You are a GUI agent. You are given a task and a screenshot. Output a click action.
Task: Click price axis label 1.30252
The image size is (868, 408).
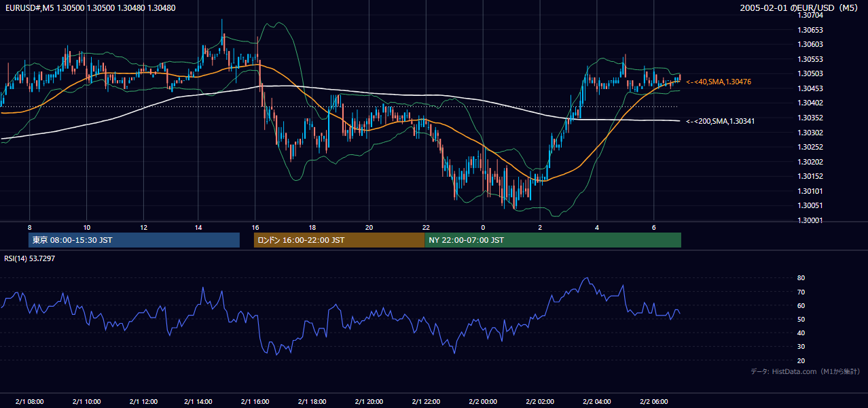[x=810, y=147]
